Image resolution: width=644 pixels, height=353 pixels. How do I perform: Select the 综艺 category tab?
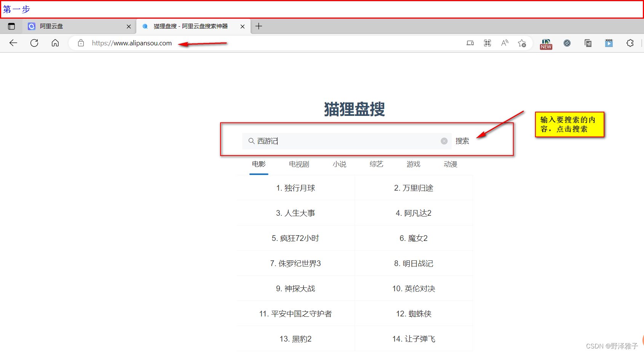pos(376,164)
